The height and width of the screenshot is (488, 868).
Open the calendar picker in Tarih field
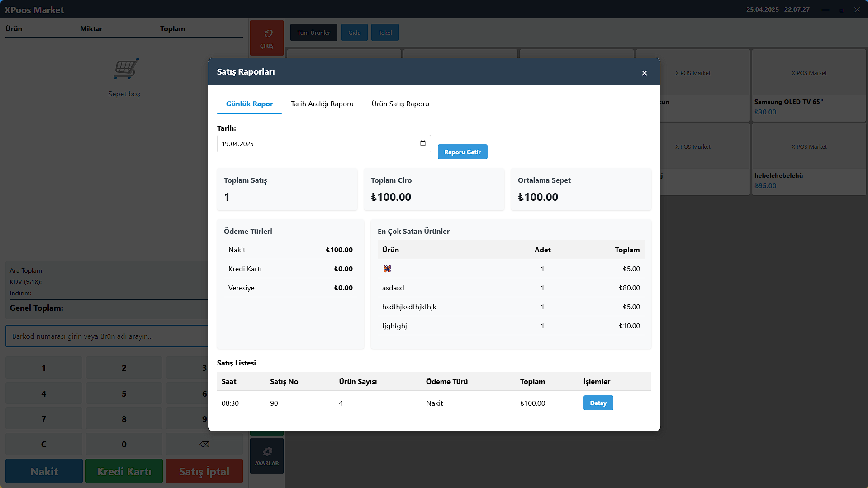(422, 143)
